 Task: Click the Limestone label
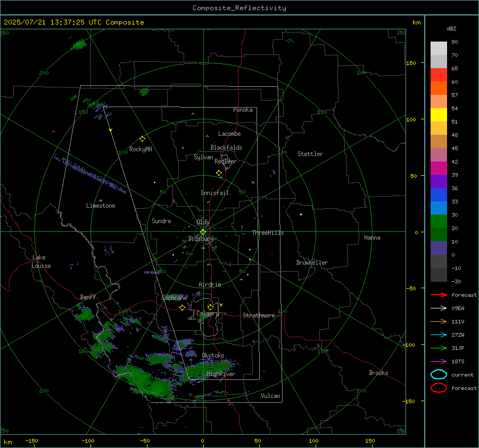tap(101, 206)
